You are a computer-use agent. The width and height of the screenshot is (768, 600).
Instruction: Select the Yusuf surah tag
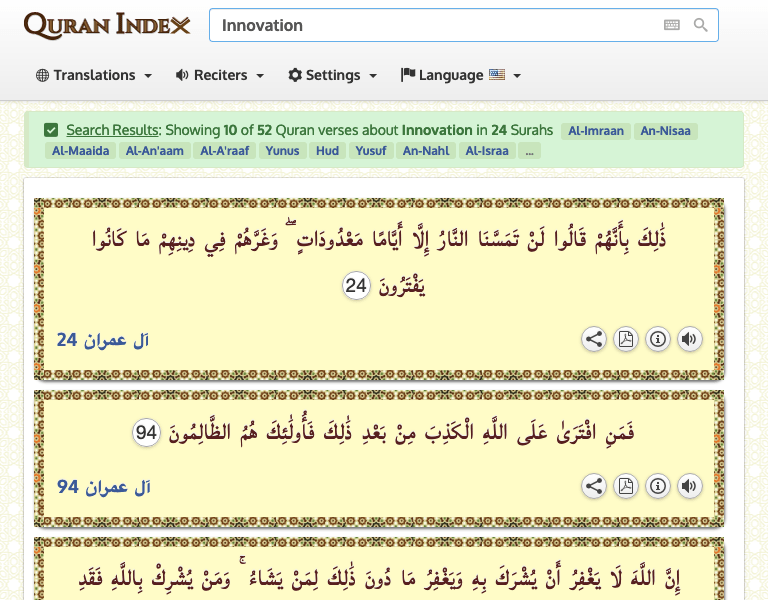371,151
